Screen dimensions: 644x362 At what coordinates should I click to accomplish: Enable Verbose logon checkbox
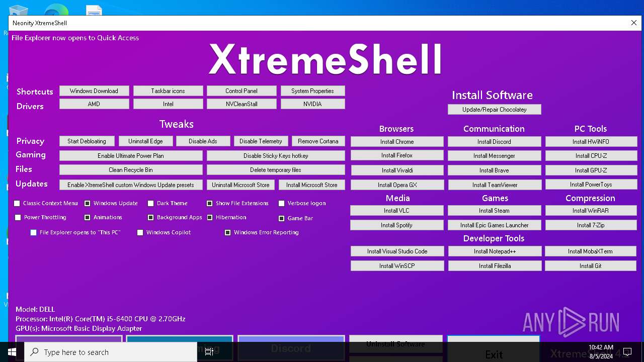tap(282, 204)
